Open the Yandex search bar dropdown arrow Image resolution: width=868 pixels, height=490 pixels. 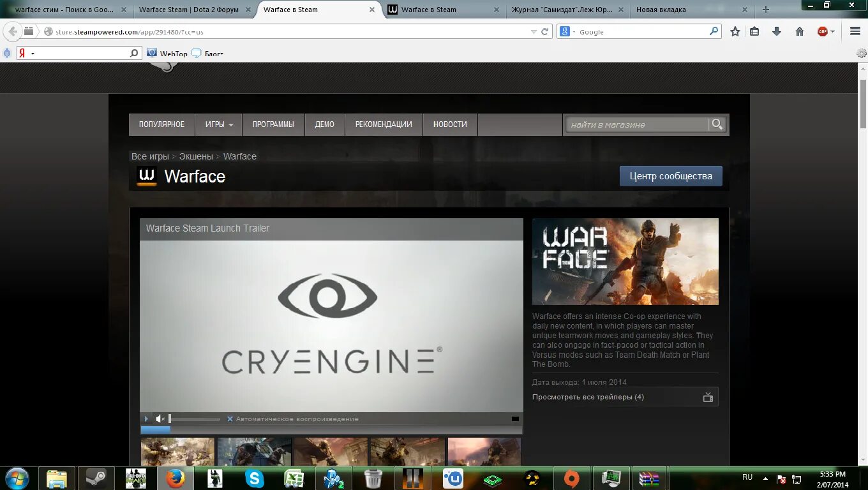[33, 54]
